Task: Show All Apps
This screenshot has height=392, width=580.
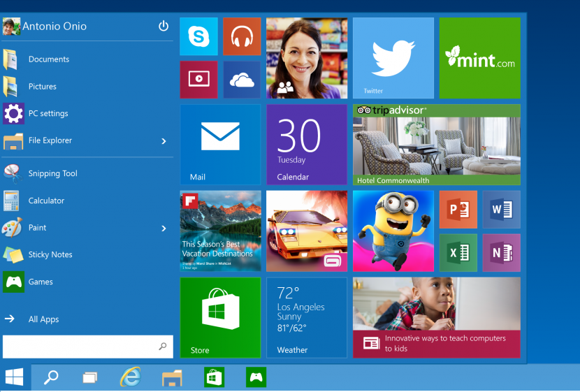Action: pyautogui.click(x=31, y=319)
